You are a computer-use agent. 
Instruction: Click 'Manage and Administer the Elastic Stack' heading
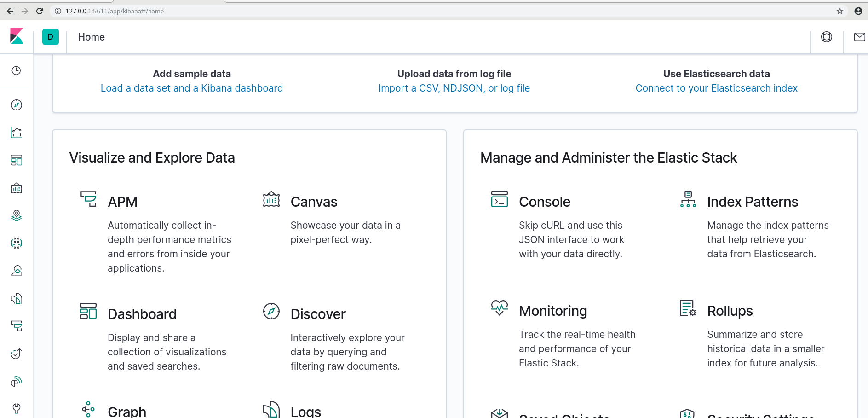click(609, 158)
